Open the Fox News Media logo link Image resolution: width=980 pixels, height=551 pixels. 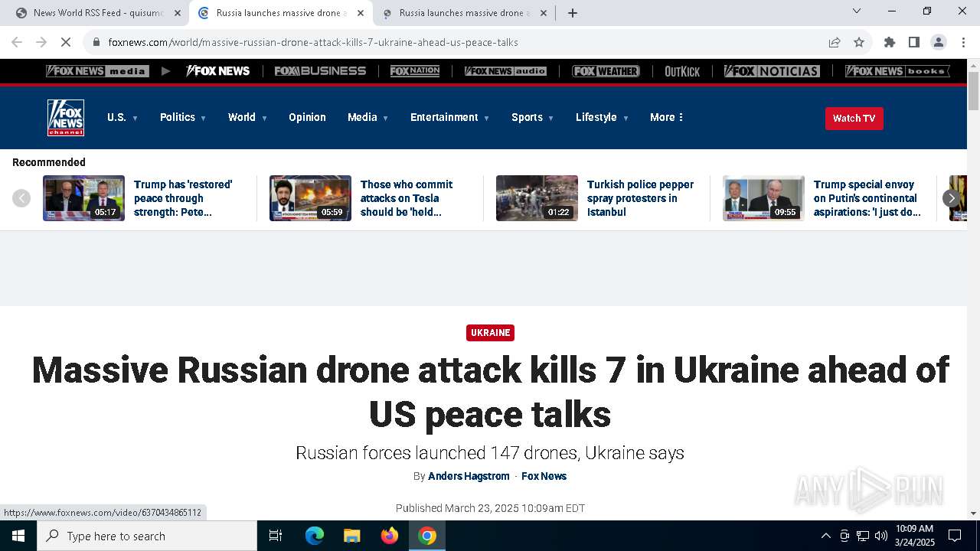[x=97, y=71]
